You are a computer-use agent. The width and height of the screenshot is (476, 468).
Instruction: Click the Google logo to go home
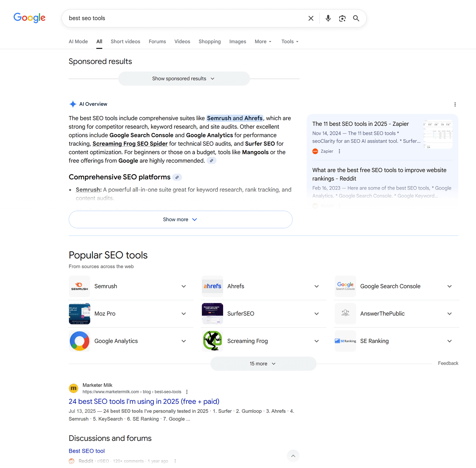coord(29,18)
